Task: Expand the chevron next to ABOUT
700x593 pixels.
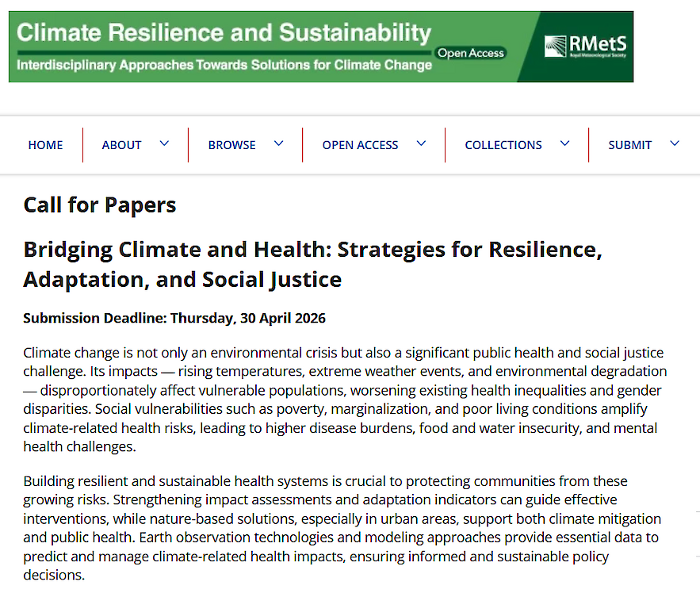Action: click(164, 144)
